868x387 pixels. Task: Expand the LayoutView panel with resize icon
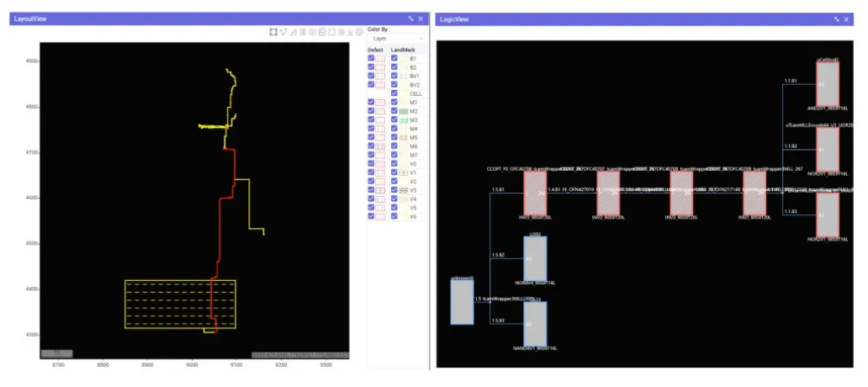point(410,19)
